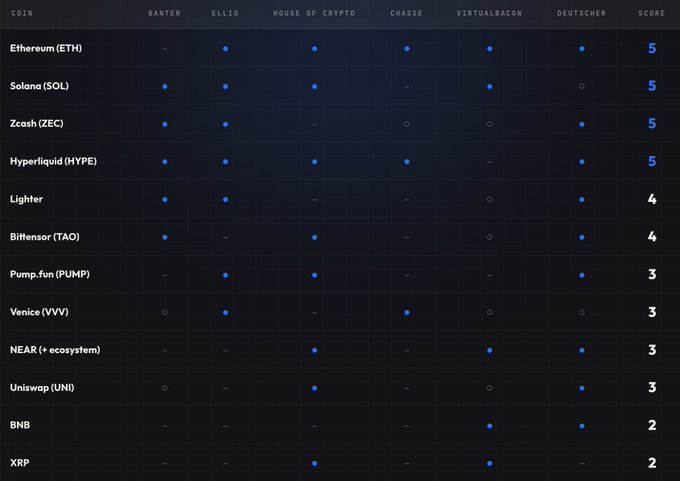Select the Bittensor (TAO) row name

tap(45, 237)
